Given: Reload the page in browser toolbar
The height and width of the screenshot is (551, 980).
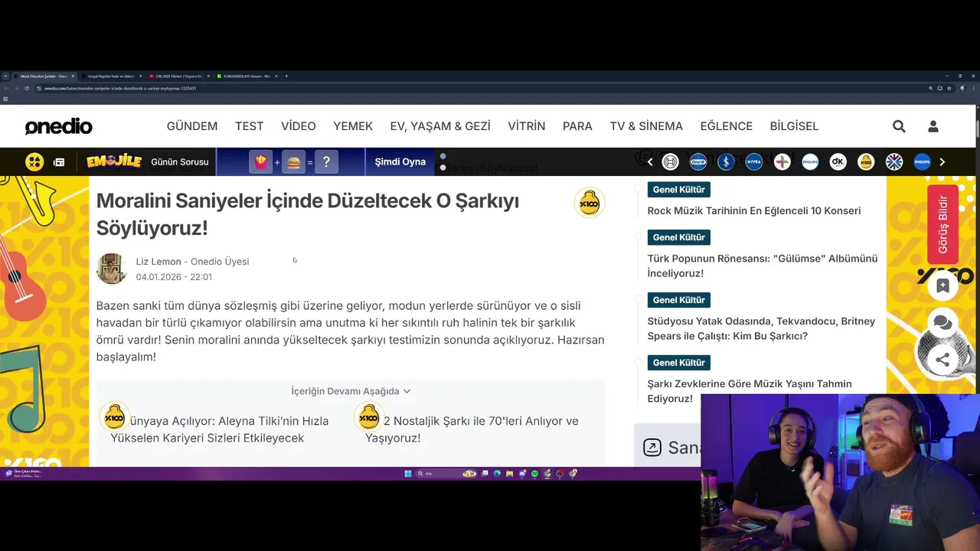Looking at the screenshot, I should click(x=27, y=89).
